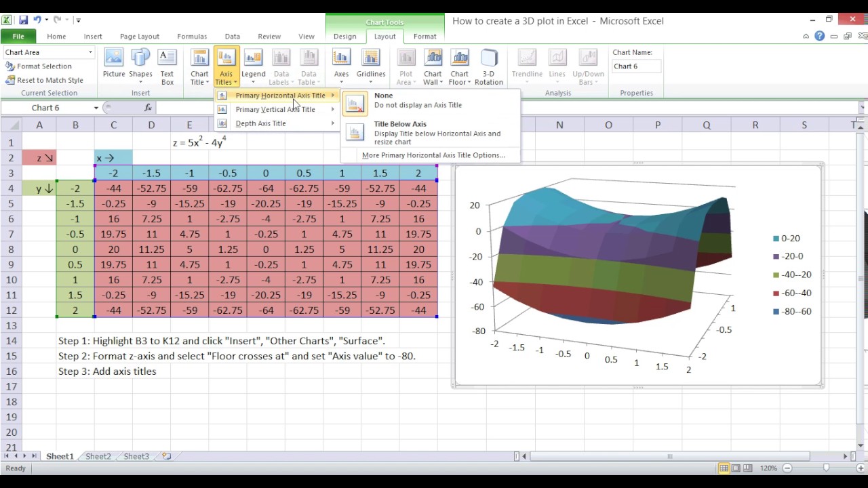The image size is (868, 488).
Task: Switch to the Home tab
Action: [x=56, y=37]
